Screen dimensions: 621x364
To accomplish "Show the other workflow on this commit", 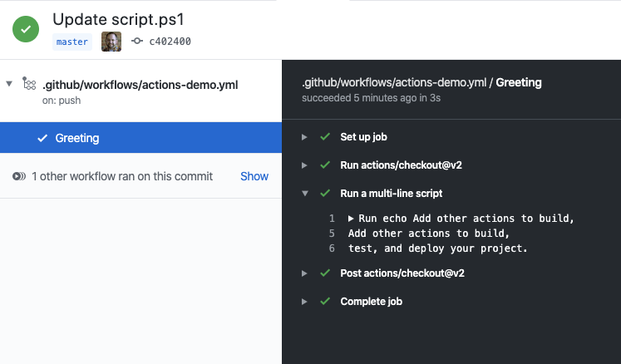I will pos(254,176).
